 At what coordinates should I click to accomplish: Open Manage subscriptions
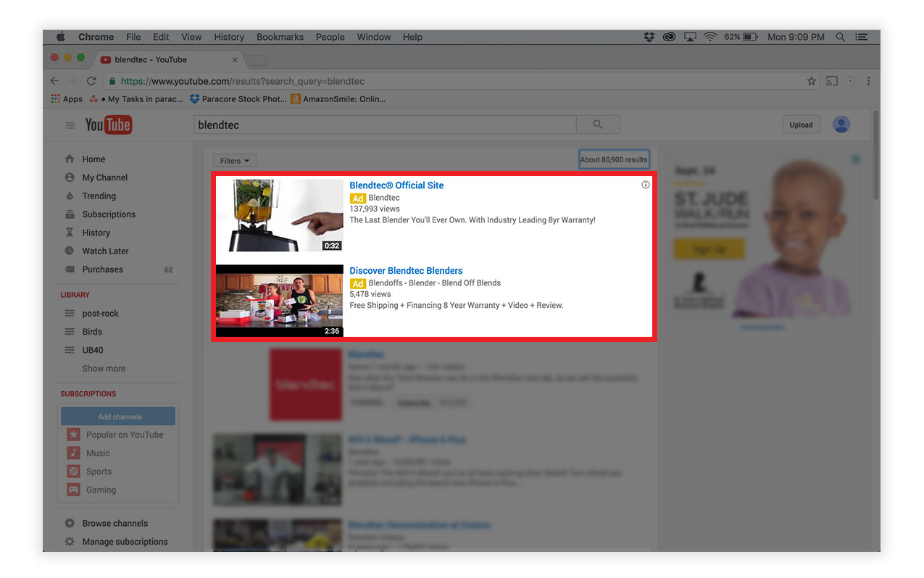[x=125, y=542]
